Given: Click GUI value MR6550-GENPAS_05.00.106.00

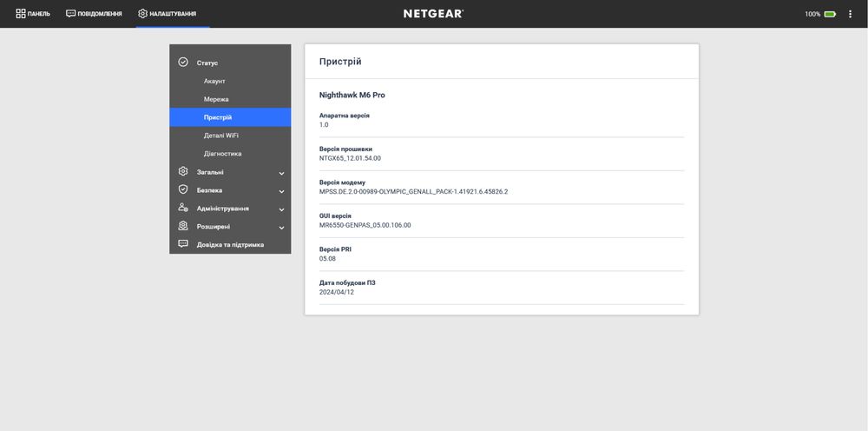Looking at the screenshot, I should [x=365, y=225].
